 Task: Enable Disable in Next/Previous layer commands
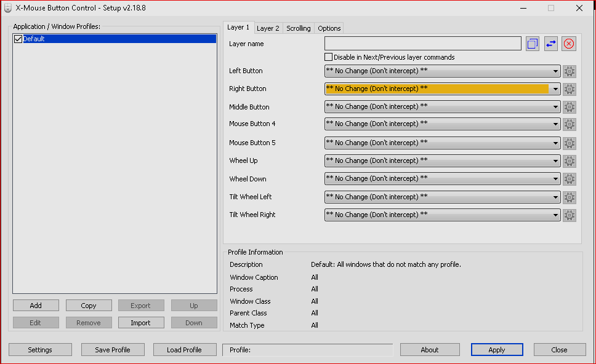(x=329, y=57)
